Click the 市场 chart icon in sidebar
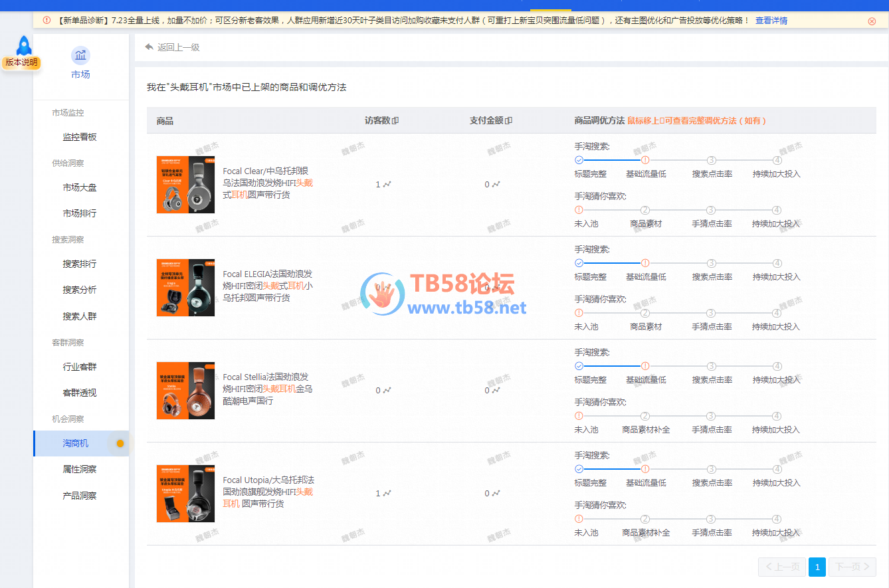 click(x=80, y=55)
